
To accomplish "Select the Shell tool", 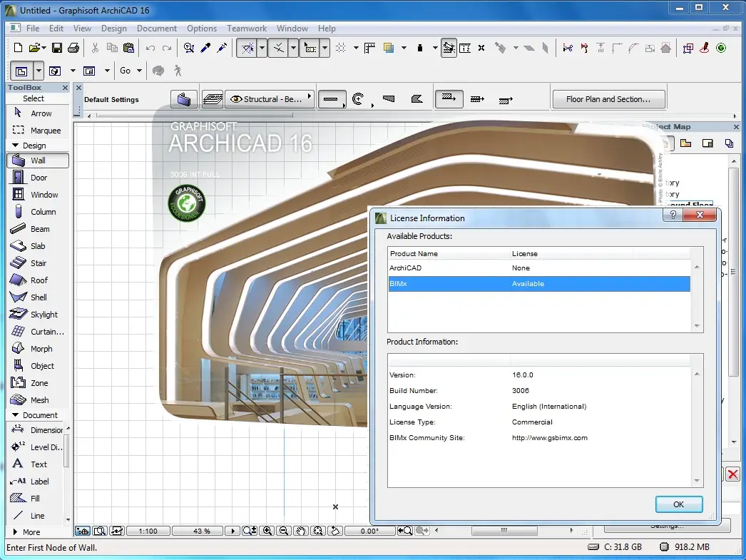I will tap(38, 297).
